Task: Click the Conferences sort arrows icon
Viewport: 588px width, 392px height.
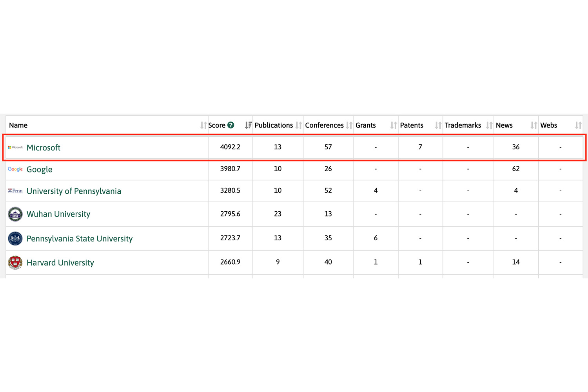Action: (349, 125)
